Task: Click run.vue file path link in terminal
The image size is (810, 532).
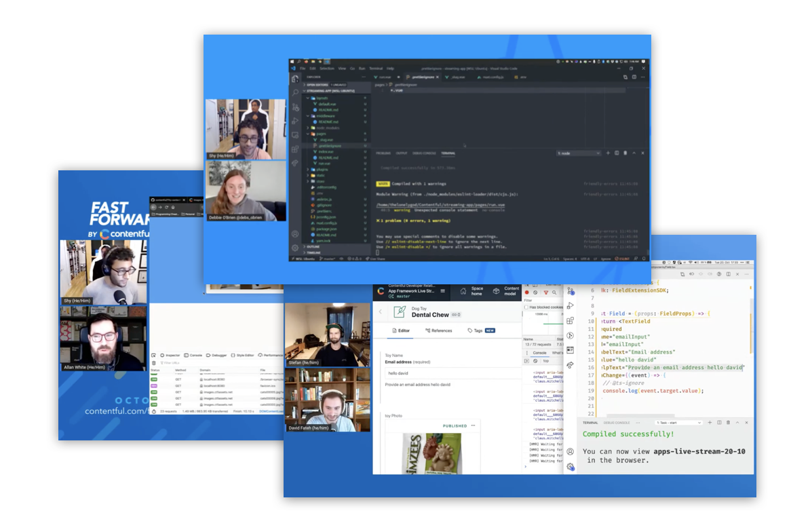Action: pyautogui.click(x=441, y=205)
